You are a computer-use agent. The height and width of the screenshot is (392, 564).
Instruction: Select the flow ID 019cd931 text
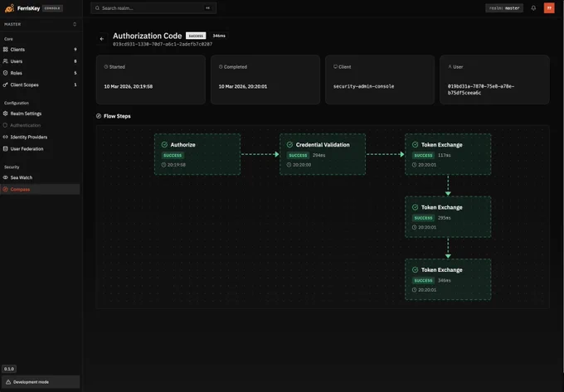[x=163, y=44]
